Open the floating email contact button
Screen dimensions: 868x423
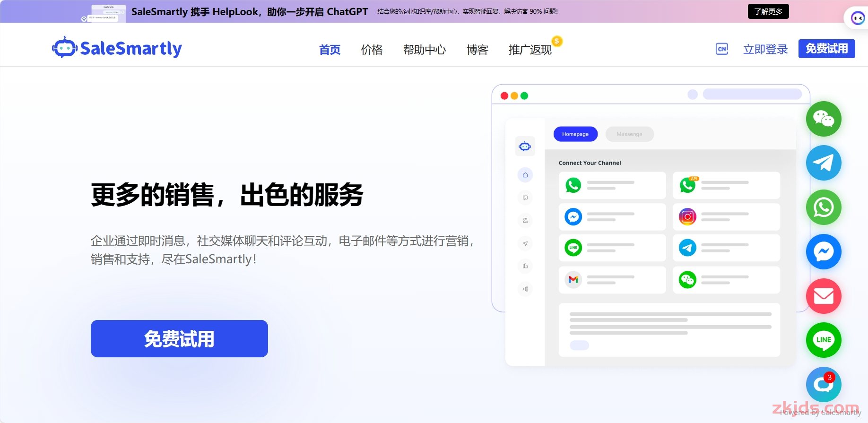point(824,296)
